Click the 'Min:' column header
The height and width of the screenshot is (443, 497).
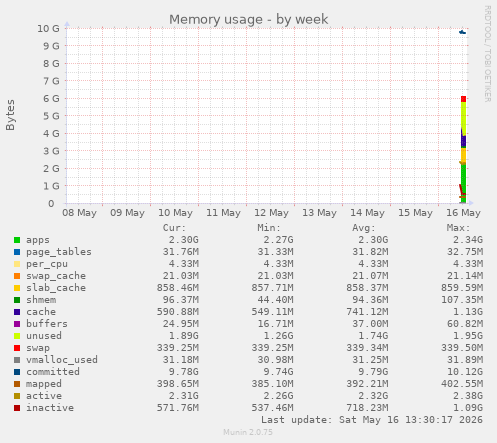point(269,228)
